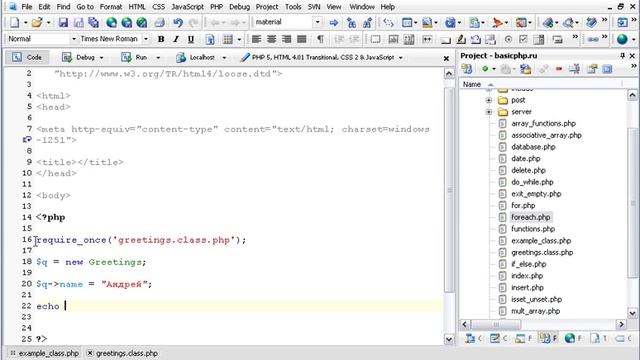Open the Debug mode dropdown arrow
This screenshot has height=360, width=640.
click(102, 58)
